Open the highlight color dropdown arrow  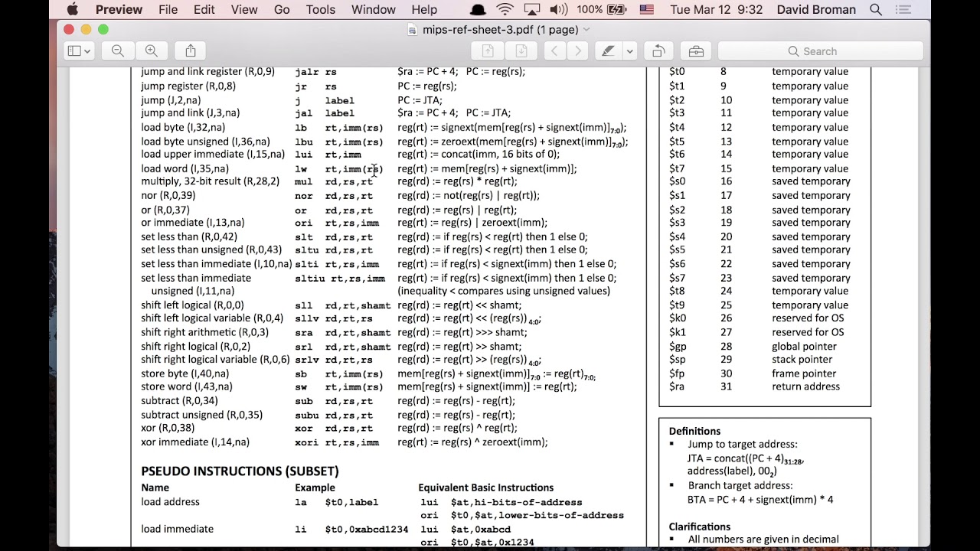629,51
